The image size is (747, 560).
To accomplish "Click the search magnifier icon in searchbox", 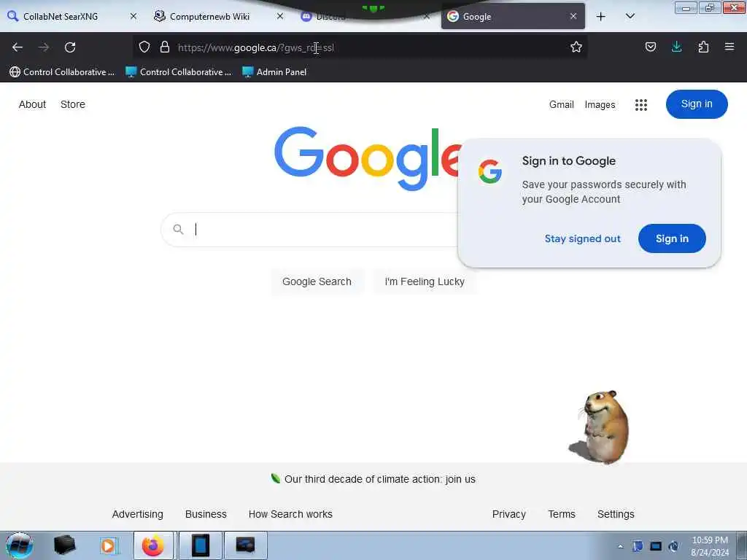I will [178, 230].
